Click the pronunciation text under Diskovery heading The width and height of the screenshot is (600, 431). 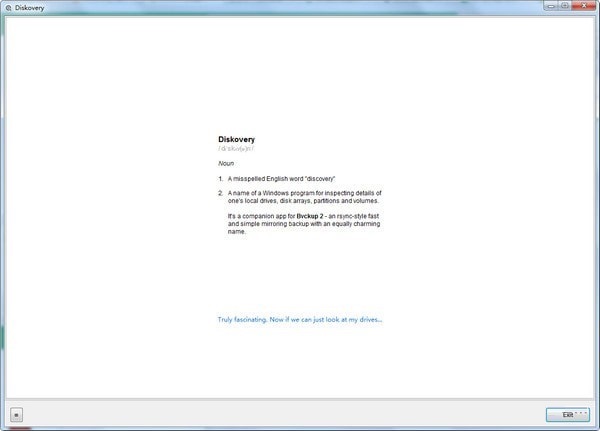(236, 149)
